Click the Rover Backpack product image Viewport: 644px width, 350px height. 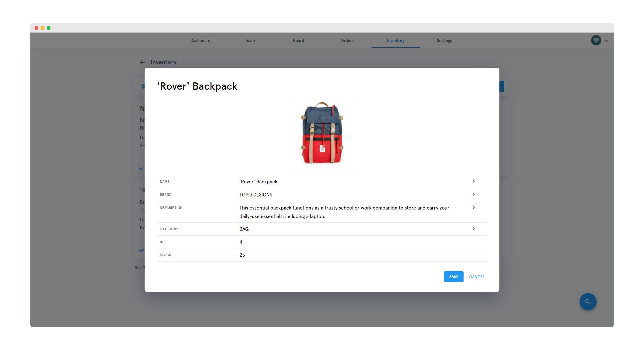[x=322, y=133]
